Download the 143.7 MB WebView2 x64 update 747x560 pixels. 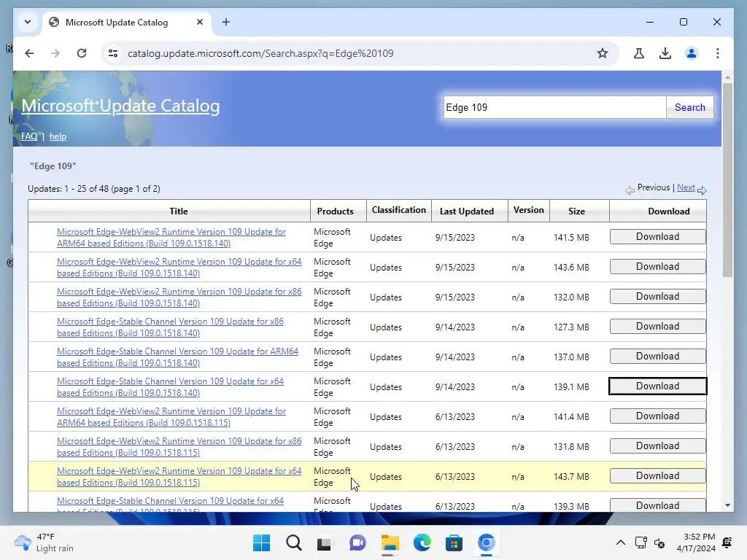click(x=657, y=475)
